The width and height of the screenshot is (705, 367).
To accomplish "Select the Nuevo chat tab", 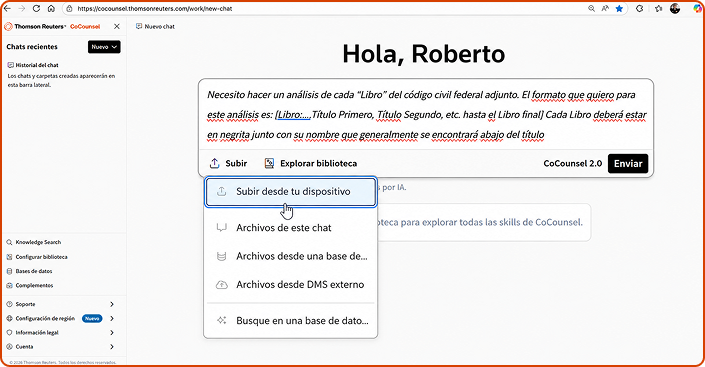I will point(155,27).
